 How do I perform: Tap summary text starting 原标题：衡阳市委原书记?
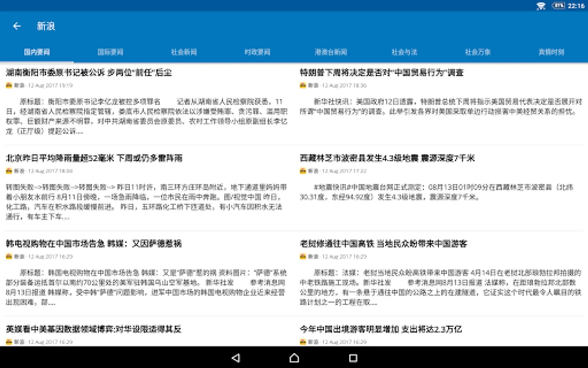147,116
